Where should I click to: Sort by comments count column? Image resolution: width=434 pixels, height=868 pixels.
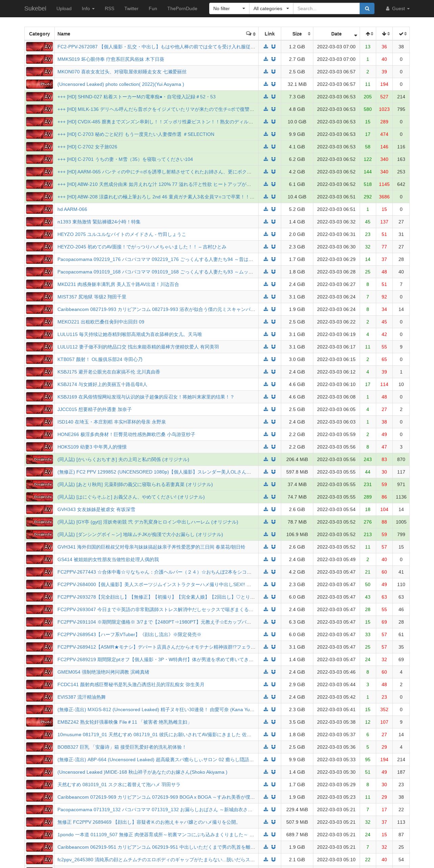point(251,34)
